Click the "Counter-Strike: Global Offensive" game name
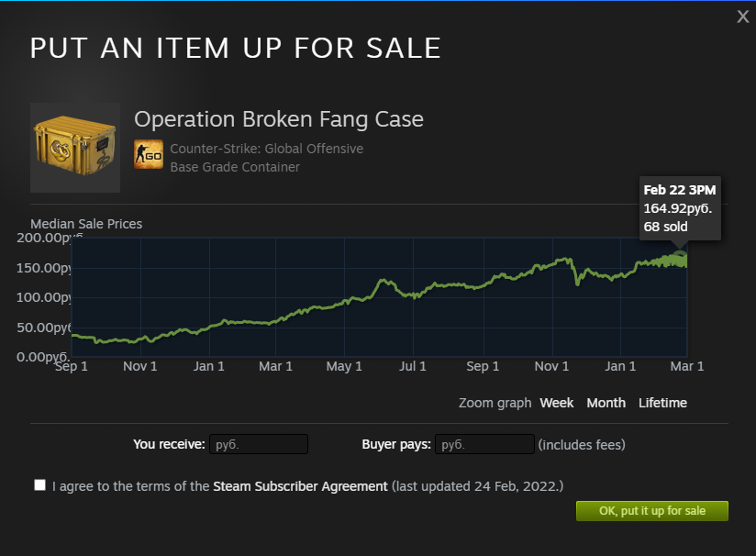This screenshot has width=756, height=556. tap(267, 149)
